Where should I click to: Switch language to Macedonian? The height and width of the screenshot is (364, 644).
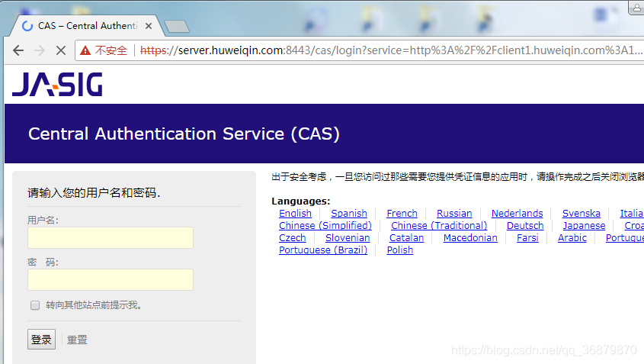470,238
